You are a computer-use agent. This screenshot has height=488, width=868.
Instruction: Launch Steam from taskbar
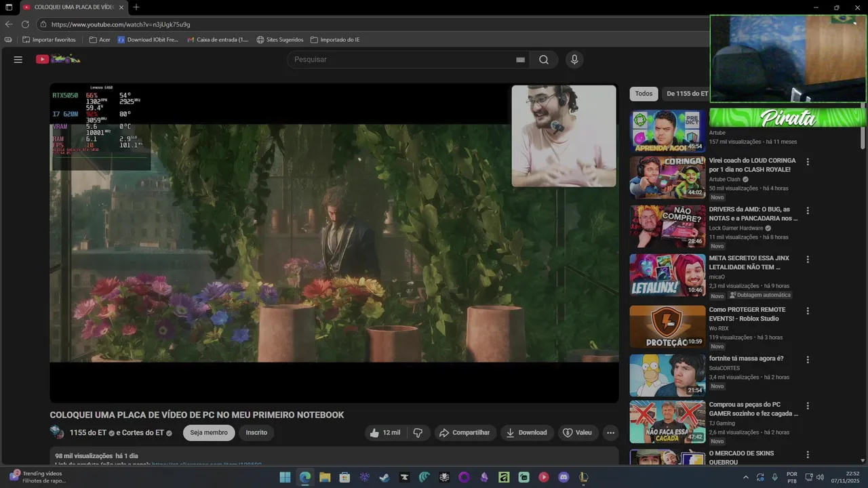384,477
